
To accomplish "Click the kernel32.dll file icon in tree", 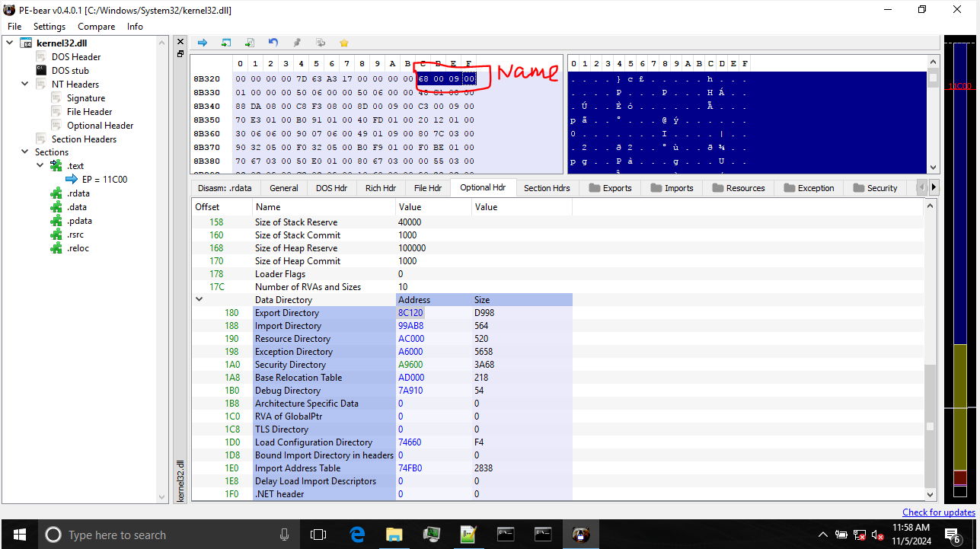I will coord(25,43).
